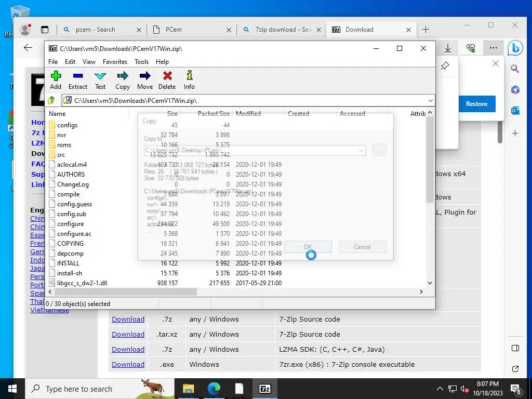The image size is (532, 399).
Task: Open Edge downloads icon in browser toolbar
Action: click(448, 48)
